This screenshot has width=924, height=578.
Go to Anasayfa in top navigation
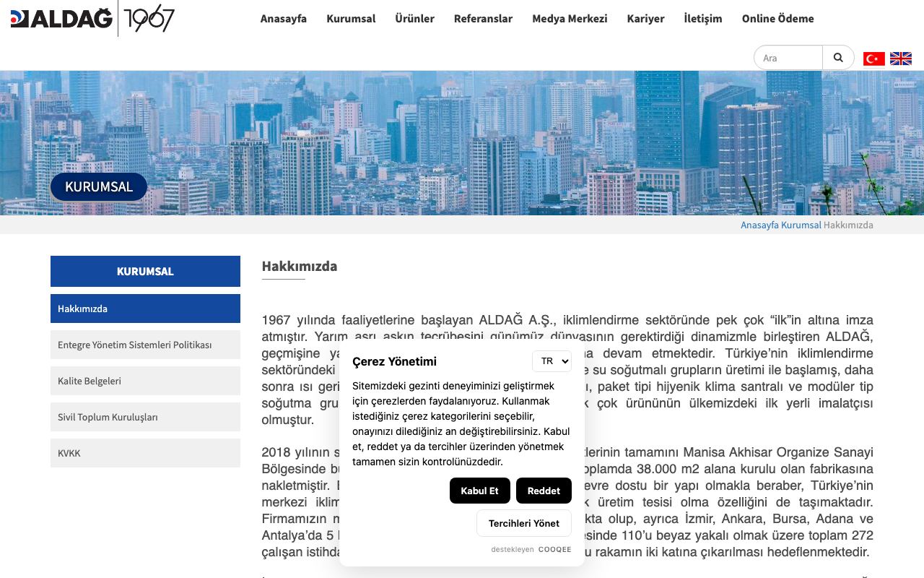pyautogui.click(x=283, y=19)
